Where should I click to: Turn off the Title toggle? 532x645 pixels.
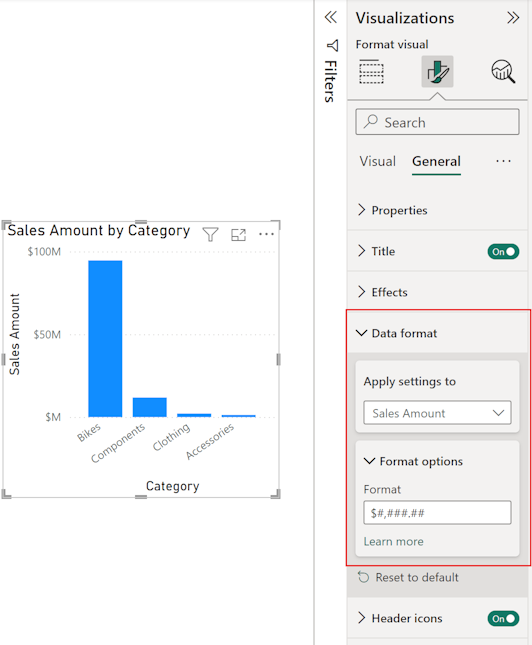click(503, 251)
